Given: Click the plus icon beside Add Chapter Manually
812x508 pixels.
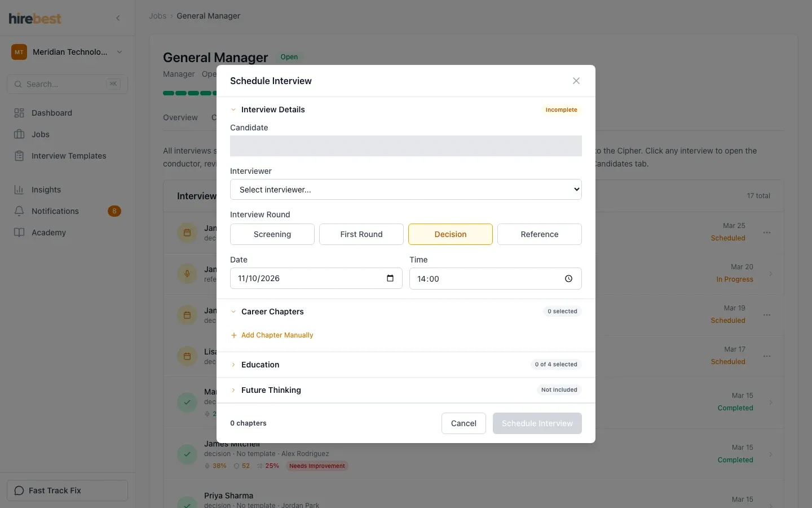Looking at the screenshot, I should 234,335.
